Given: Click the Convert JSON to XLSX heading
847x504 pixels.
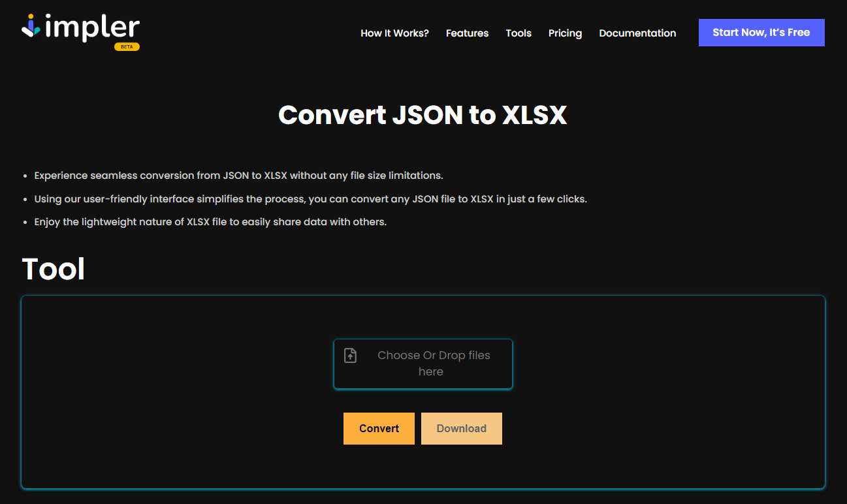Looking at the screenshot, I should click(x=423, y=115).
